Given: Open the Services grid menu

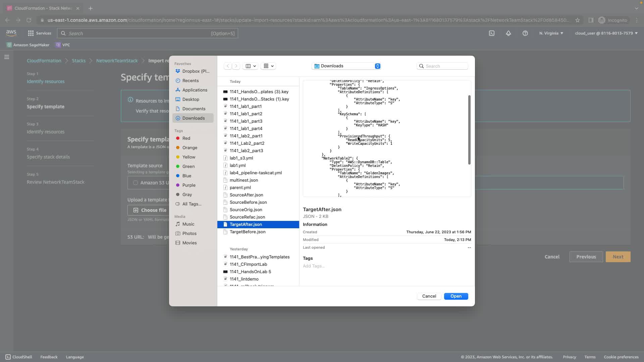Looking at the screenshot, I should [40, 33].
